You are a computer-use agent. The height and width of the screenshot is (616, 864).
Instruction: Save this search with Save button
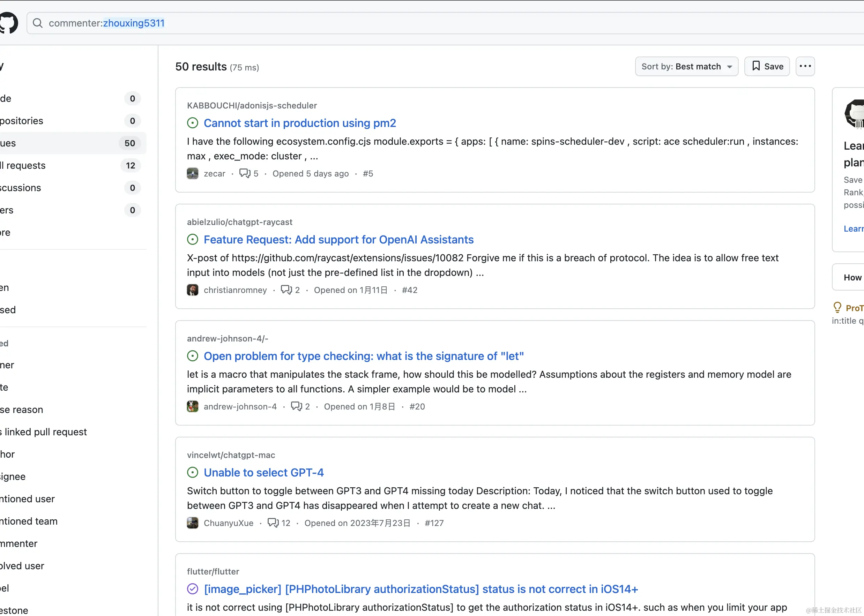pyautogui.click(x=767, y=66)
